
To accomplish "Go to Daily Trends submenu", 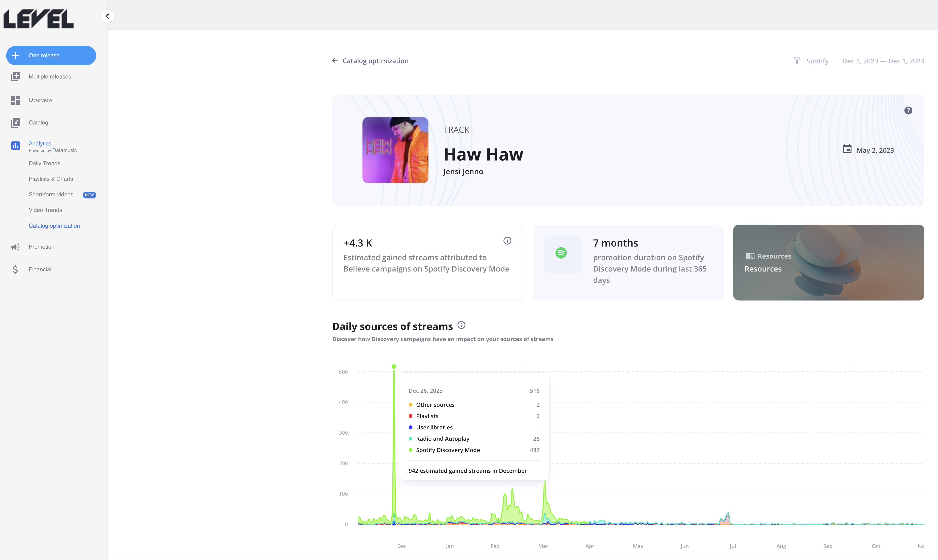I will coord(44,163).
